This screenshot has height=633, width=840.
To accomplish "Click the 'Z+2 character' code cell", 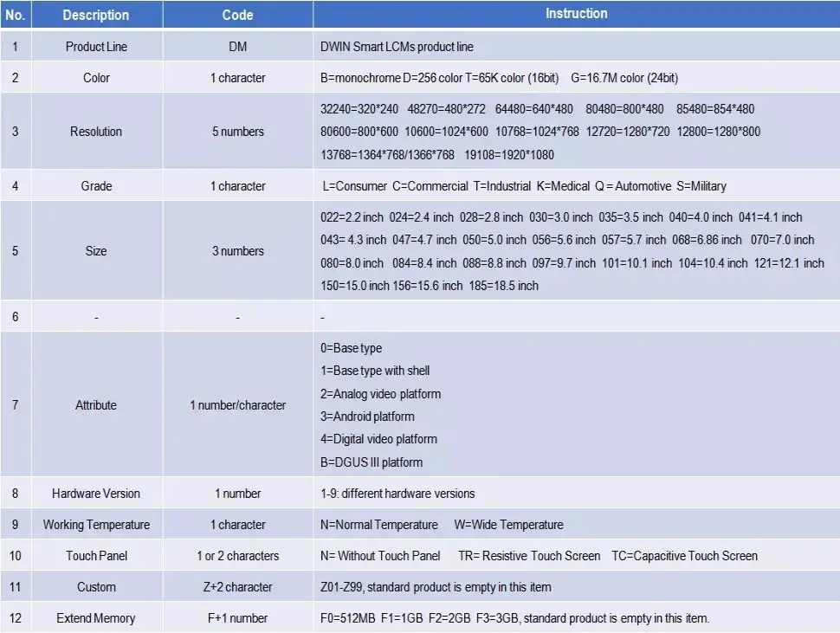I will tap(238, 586).
